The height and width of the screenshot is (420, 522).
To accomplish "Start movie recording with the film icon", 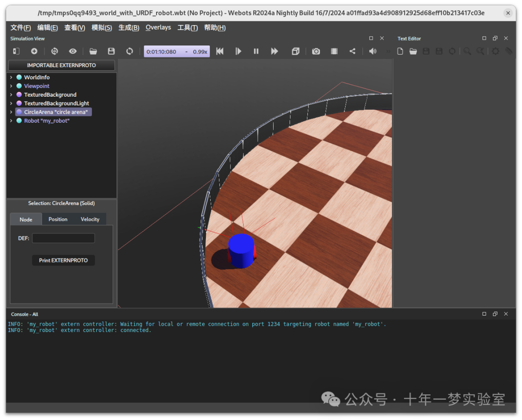I will [x=334, y=51].
